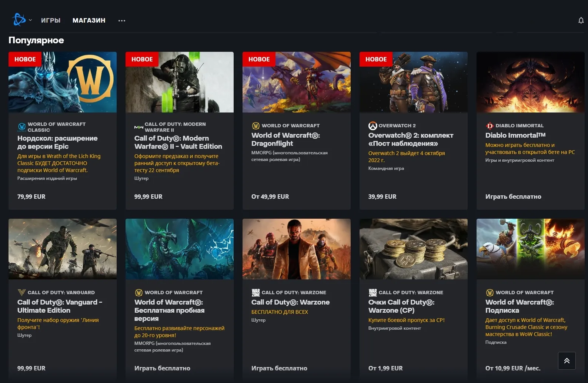Open the WoW free trial dragon artwork
588x383 pixels.
point(180,249)
